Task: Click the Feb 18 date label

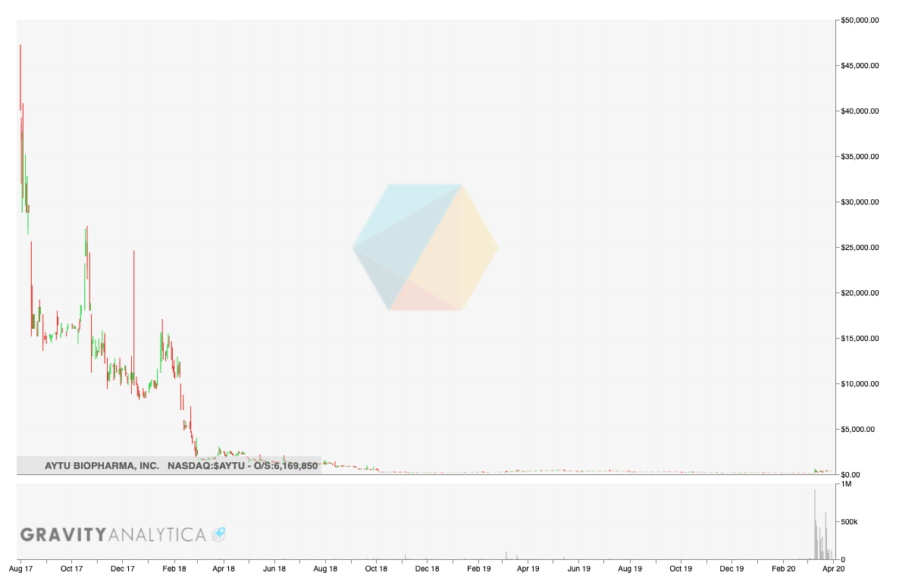Action: (x=174, y=568)
